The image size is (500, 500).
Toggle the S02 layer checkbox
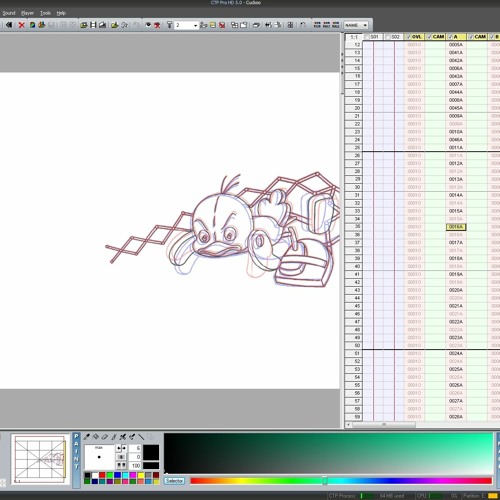pyautogui.click(x=388, y=37)
